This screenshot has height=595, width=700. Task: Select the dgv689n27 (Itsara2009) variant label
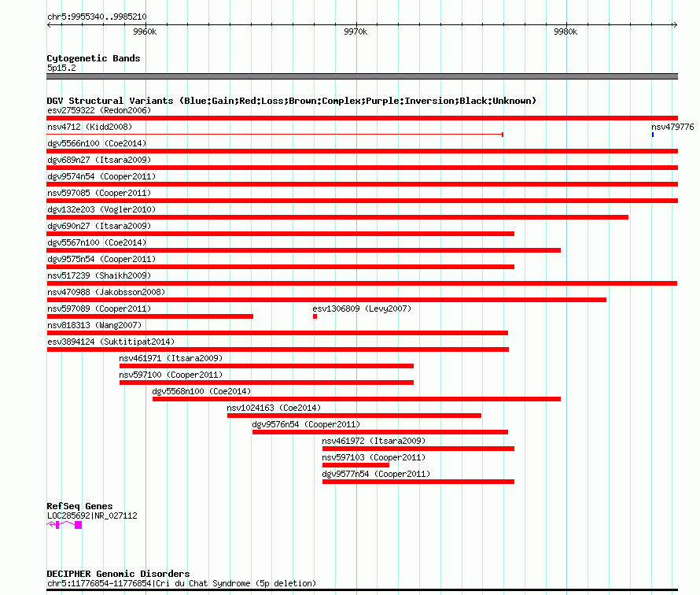(x=99, y=160)
